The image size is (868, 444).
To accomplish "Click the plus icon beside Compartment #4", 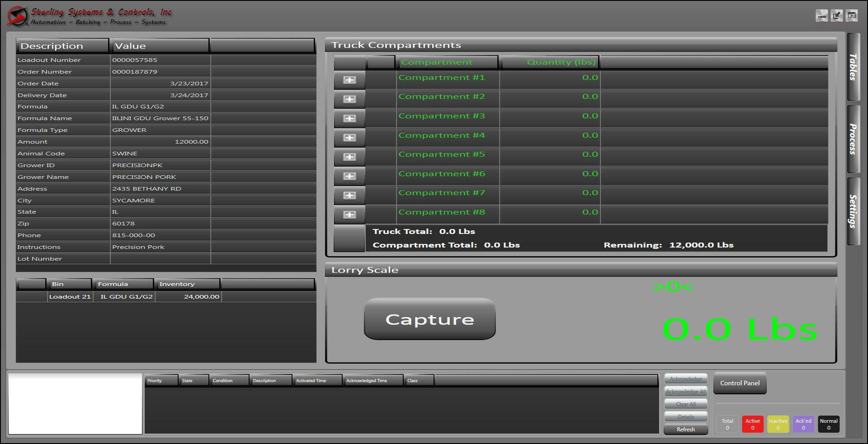I will pyautogui.click(x=349, y=137).
